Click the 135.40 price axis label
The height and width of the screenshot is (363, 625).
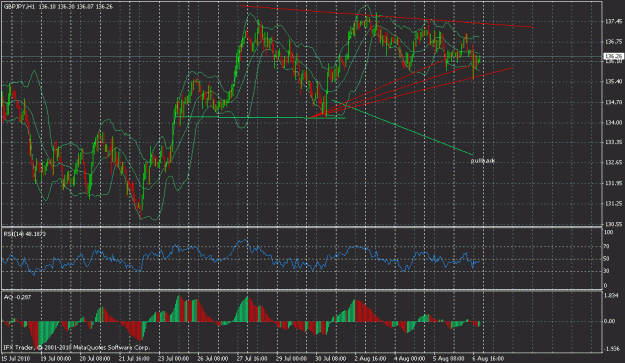coord(613,82)
